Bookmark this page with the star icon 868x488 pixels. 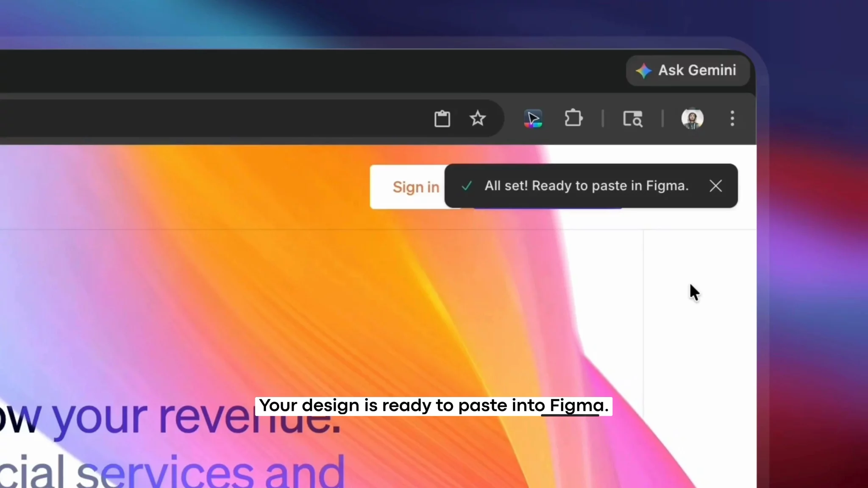pyautogui.click(x=478, y=118)
